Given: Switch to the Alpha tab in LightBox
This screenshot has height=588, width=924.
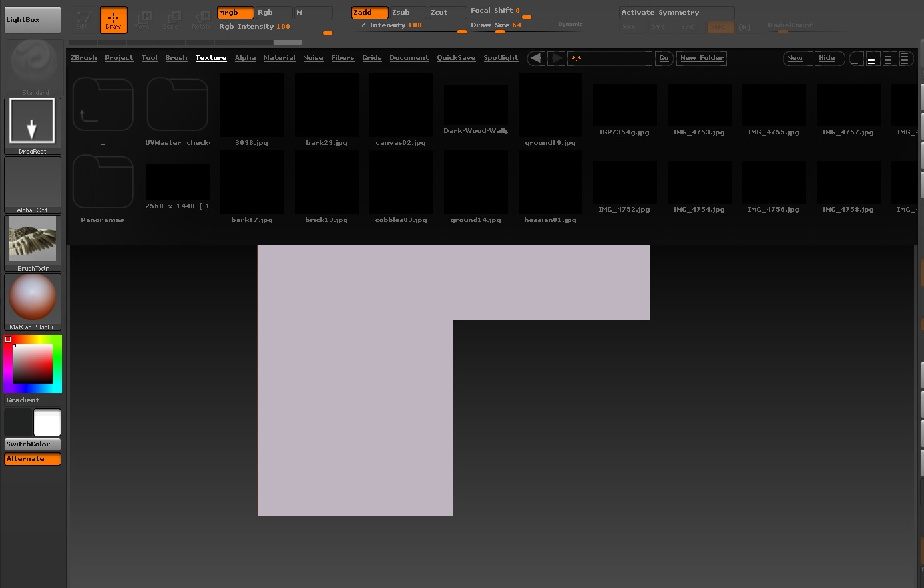Looking at the screenshot, I should pos(245,58).
